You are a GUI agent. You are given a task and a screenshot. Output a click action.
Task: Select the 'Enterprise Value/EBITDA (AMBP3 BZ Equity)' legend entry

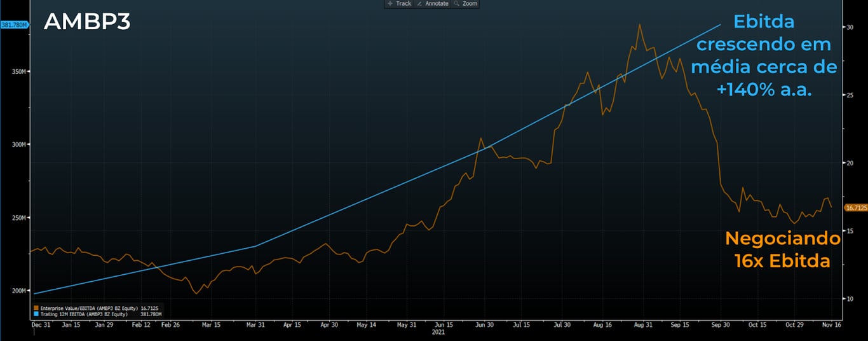(x=89, y=308)
